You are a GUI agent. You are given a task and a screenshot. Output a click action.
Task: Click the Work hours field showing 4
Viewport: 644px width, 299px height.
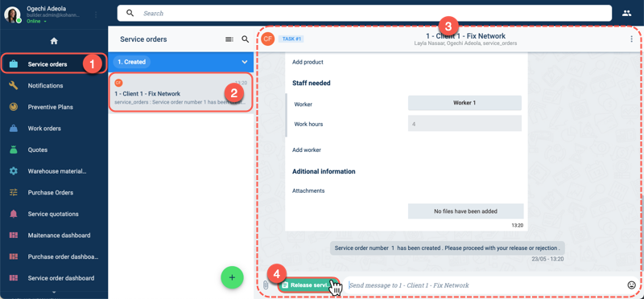[464, 124]
